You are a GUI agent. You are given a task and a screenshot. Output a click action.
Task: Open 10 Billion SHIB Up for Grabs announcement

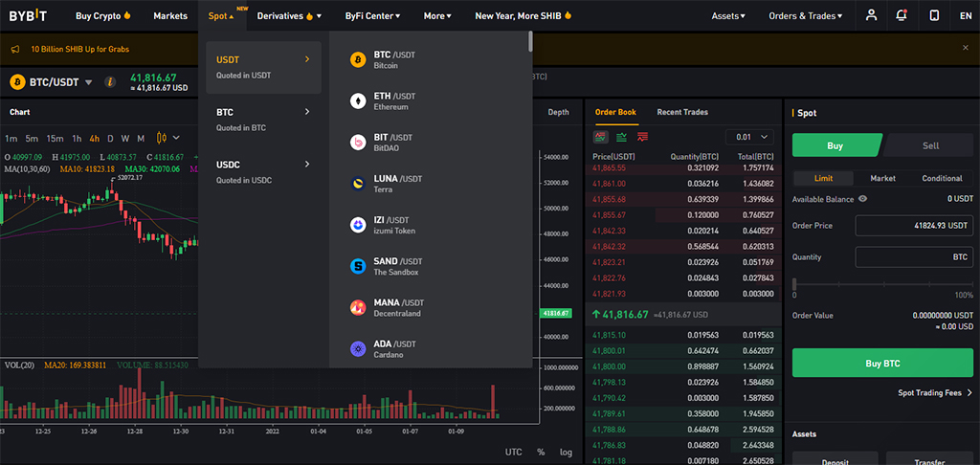pos(80,49)
